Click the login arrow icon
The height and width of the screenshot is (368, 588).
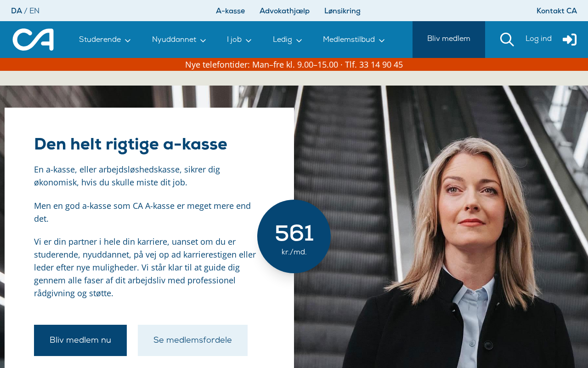[x=570, y=40]
